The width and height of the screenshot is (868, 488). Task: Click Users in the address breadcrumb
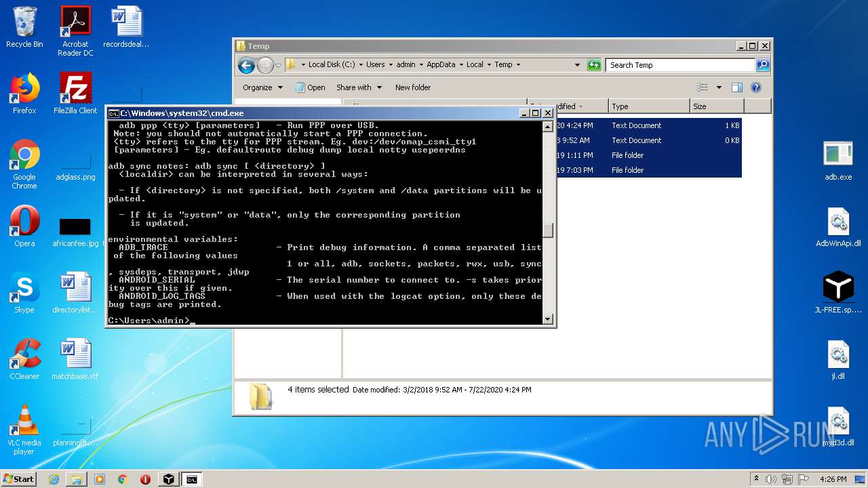375,65
